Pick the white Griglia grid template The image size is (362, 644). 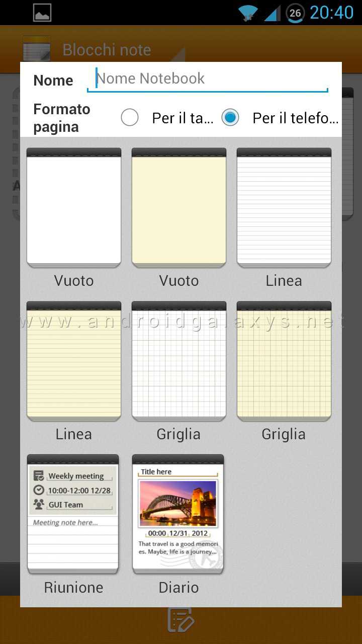pyautogui.click(x=179, y=361)
